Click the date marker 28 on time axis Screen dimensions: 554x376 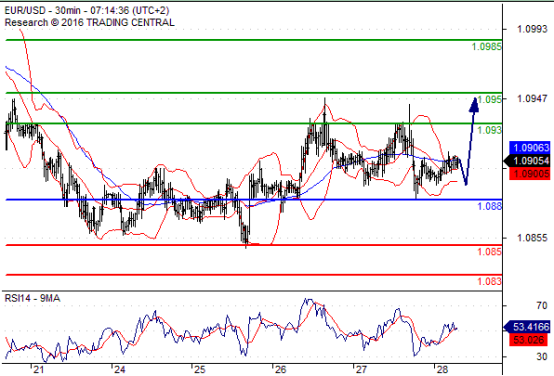pyautogui.click(x=442, y=369)
